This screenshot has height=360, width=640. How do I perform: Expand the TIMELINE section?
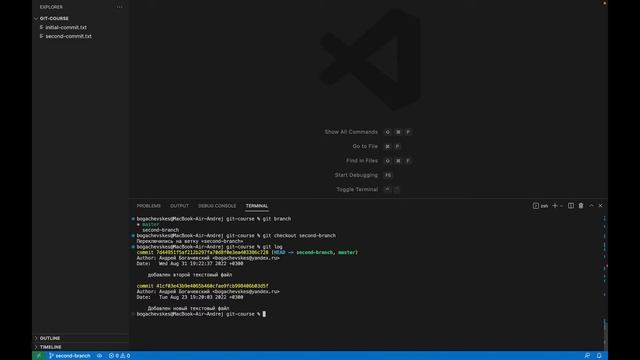tap(51, 347)
